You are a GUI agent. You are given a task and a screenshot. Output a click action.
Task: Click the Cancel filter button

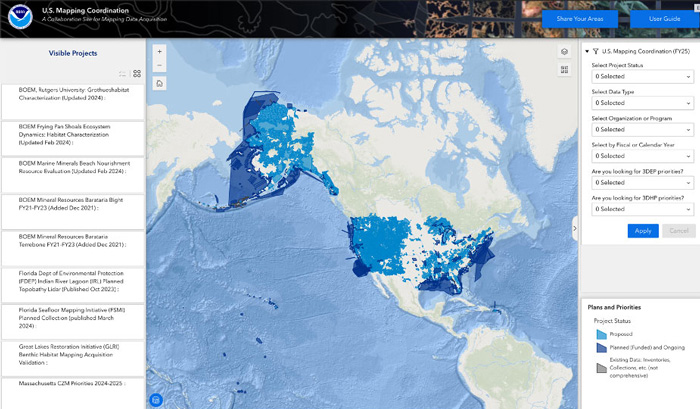tap(679, 231)
